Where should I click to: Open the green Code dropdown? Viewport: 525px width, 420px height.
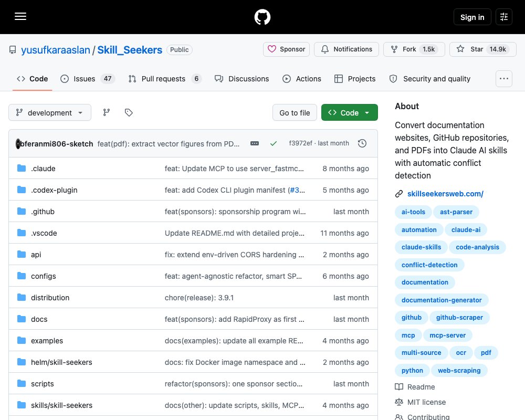[349, 112]
